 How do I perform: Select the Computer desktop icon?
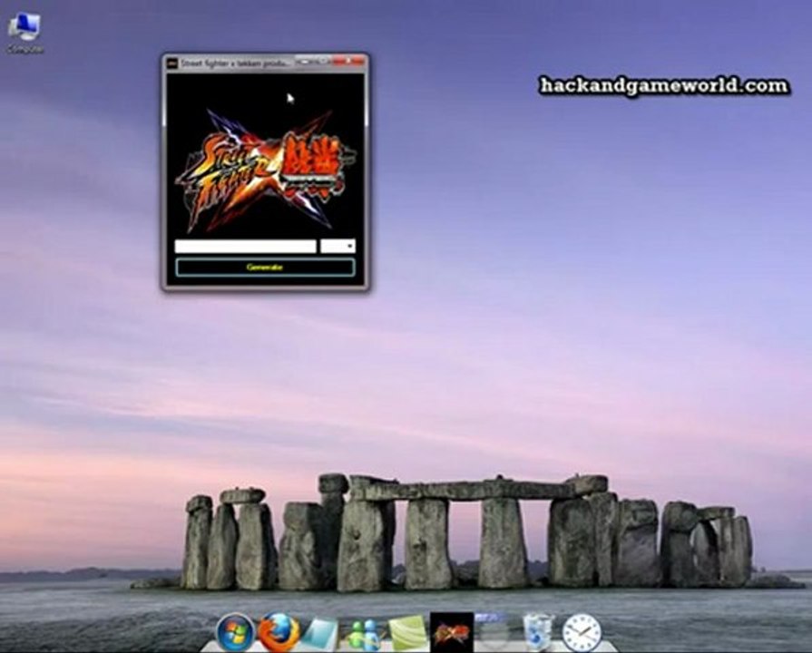(x=24, y=34)
